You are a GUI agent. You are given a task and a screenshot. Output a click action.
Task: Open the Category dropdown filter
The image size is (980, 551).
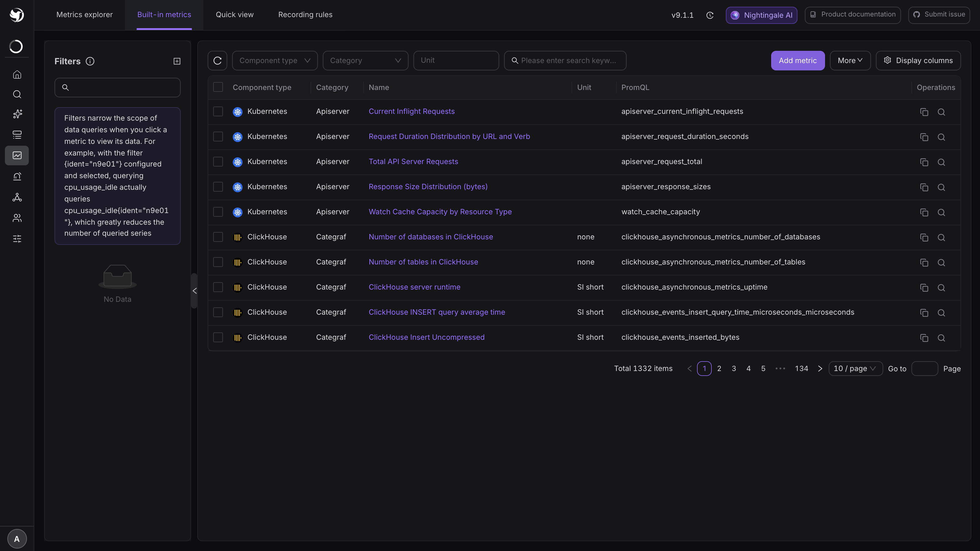coord(365,61)
